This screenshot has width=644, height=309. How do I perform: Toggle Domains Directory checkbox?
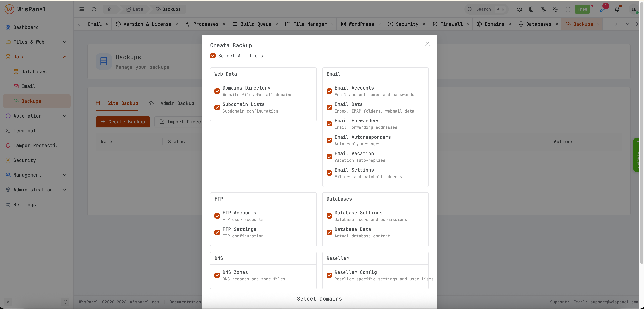click(x=217, y=91)
